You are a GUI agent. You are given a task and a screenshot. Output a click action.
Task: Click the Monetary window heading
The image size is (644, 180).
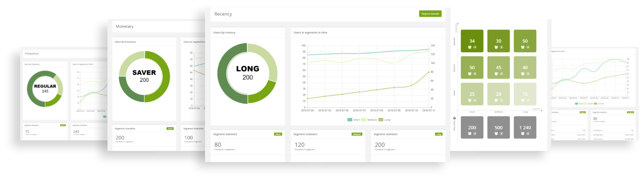click(125, 26)
